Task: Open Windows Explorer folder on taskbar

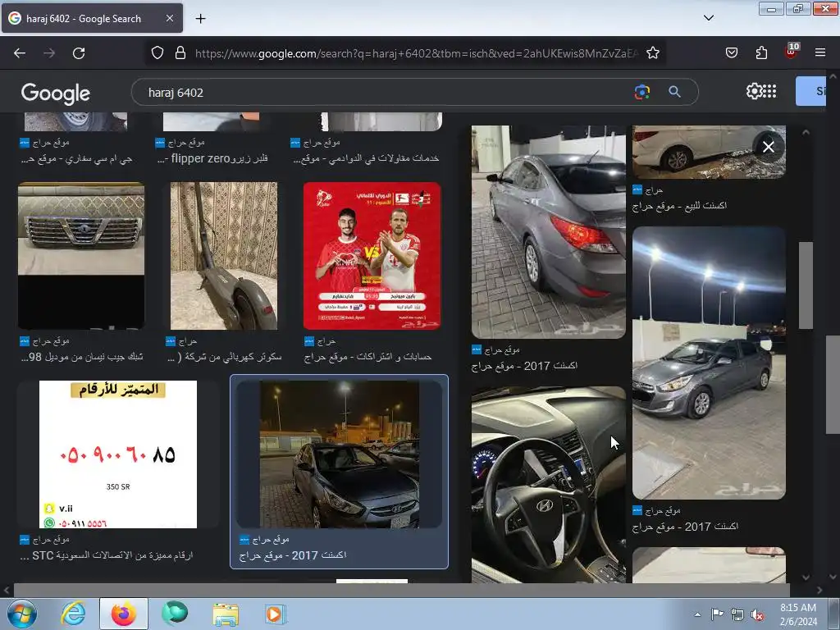Action: [x=226, y=614]
